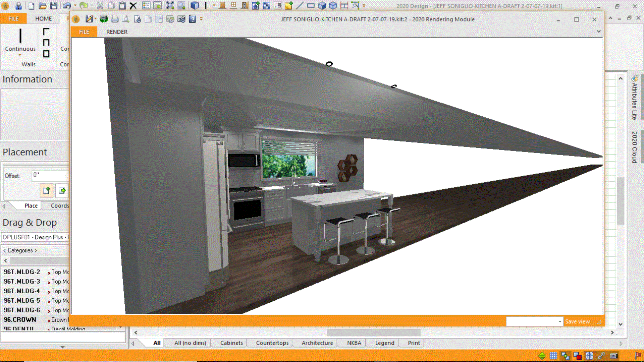Print the rendered image
This screenshot has width=644, height=362.
[115, 19]
